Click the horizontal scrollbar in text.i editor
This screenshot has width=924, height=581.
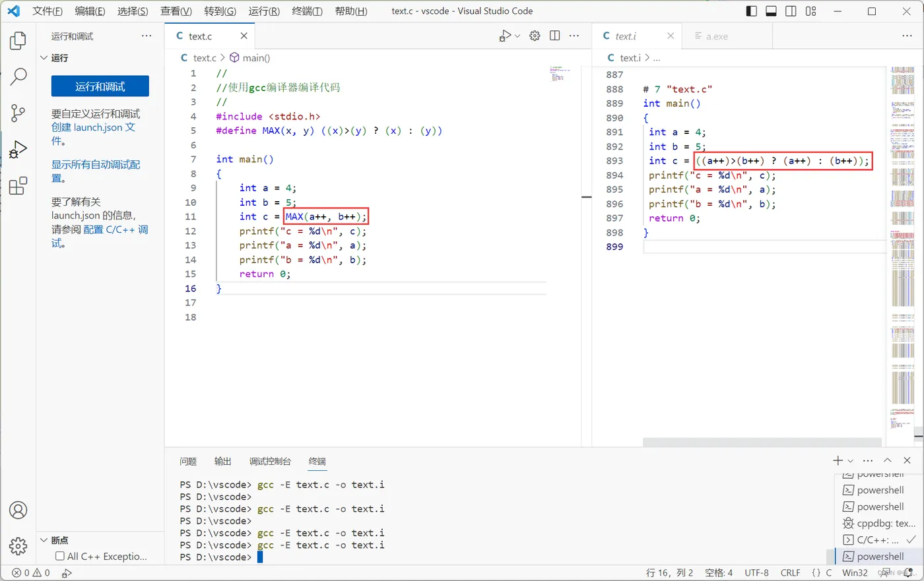coord(762,442)
